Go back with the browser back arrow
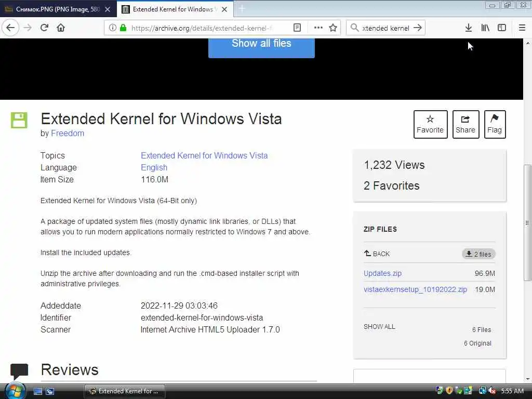 [10, 28]
